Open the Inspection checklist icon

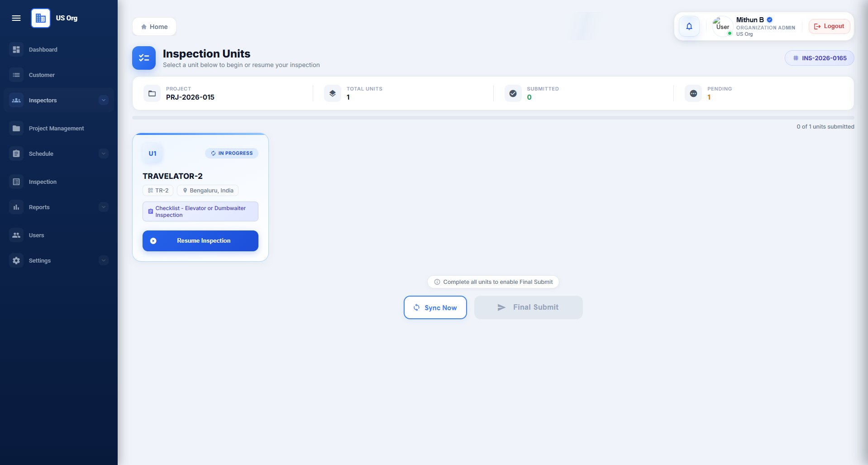(x=16, y=182)
